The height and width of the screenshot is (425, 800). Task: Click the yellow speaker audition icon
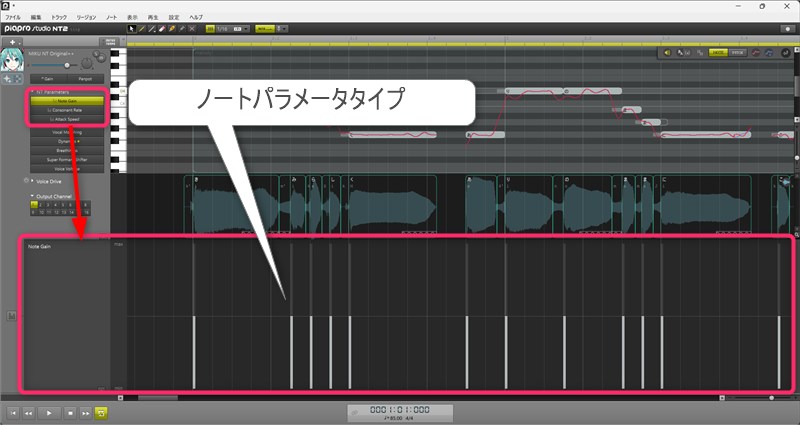click(x=667, y=53)
